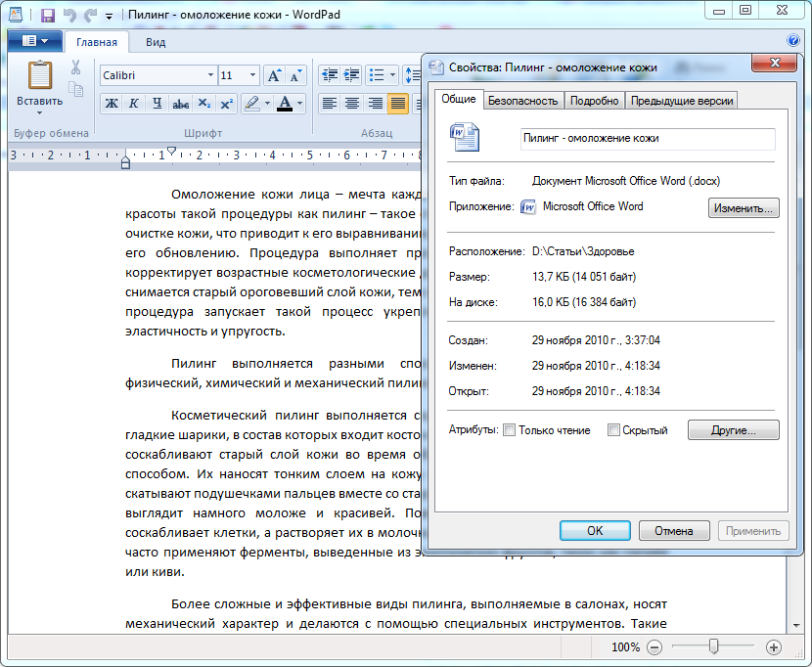Click the Save icon in quick access toolbar
The image size is (812, 667).
pyautogui.click(x=47, y=15)
